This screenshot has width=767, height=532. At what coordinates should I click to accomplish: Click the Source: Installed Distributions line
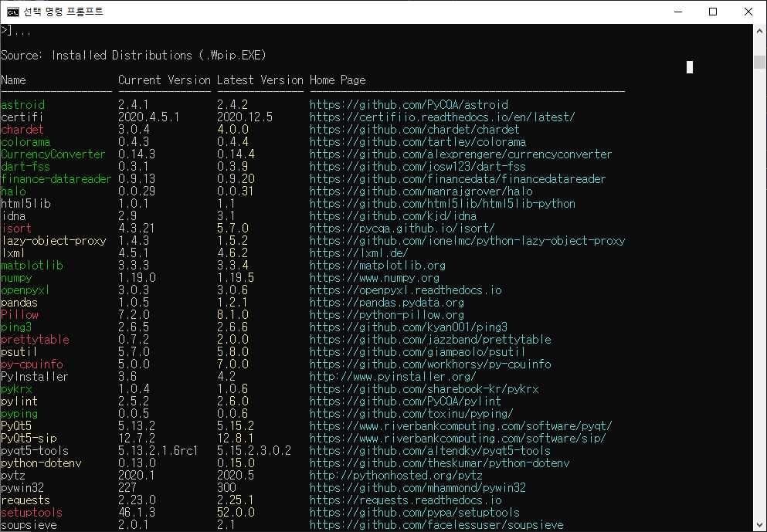click(134, 56)
